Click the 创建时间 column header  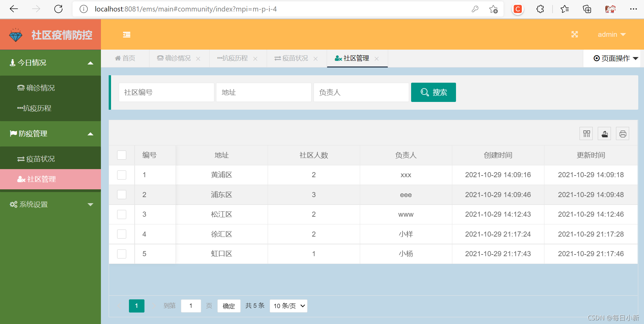coord(498,155)
